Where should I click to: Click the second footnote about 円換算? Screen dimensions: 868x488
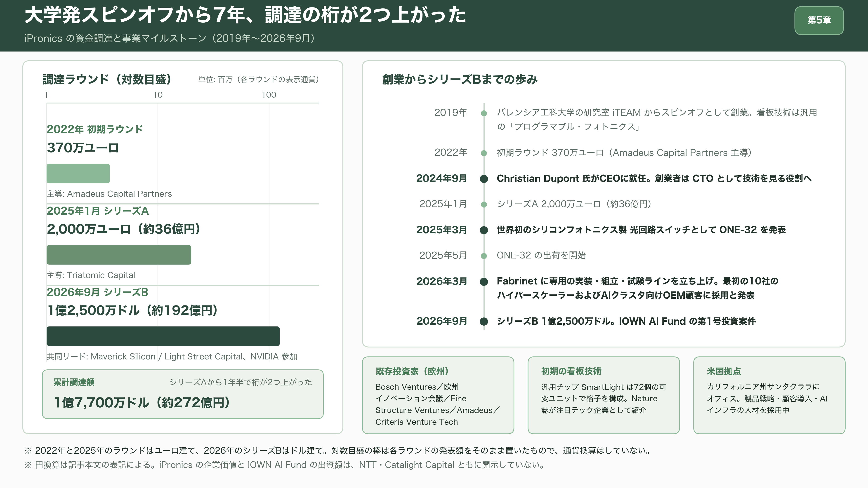[x=285, y=465]
